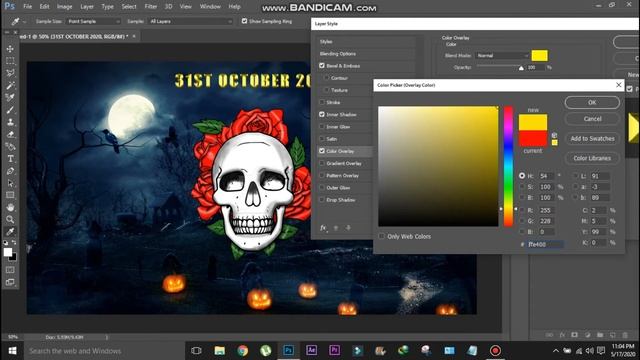Image resolution: width=640 pixels, height=360 pixels.
Task: Select the Move tool
Action: 10,49
